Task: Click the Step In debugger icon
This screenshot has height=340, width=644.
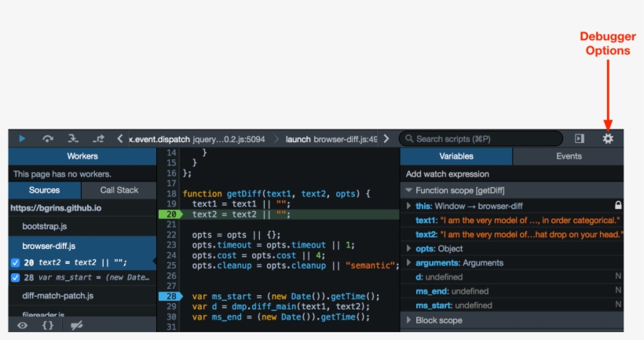Action: (x=73, y=139)
